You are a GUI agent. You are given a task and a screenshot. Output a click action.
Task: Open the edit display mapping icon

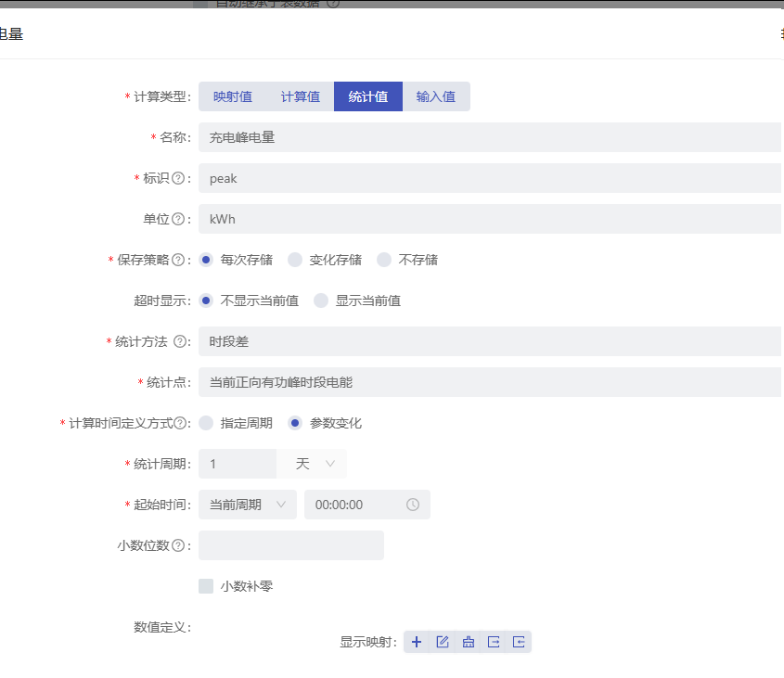pyautogui.click(x=443, y=641)
